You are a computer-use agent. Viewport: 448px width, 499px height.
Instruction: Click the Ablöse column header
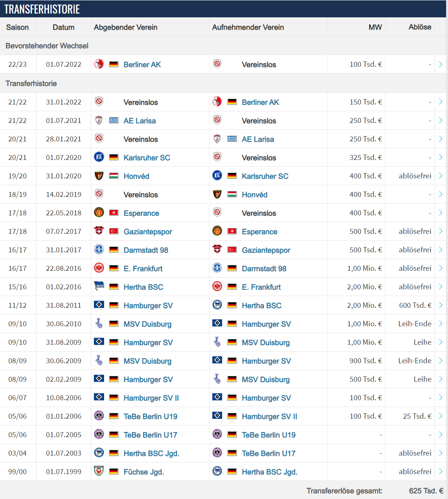tap(420, 27)
